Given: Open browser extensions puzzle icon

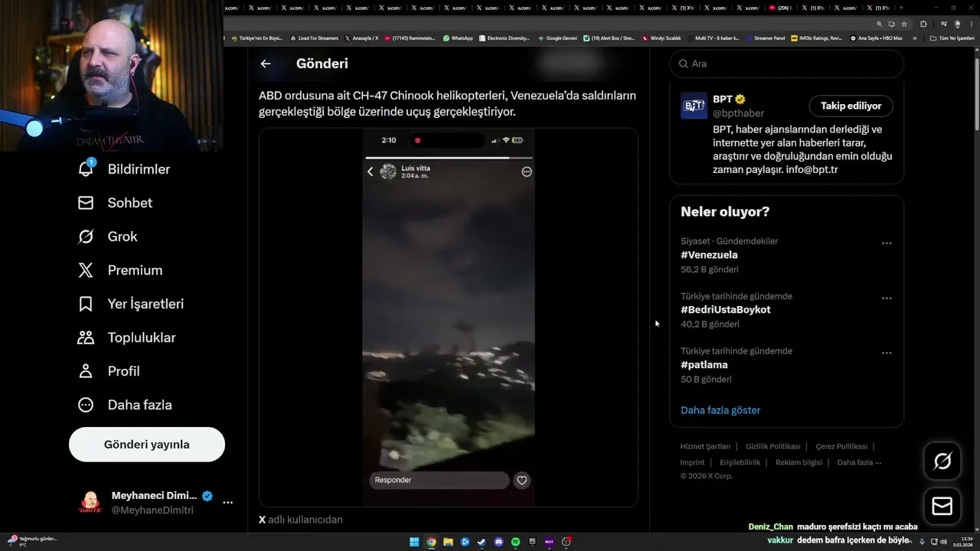Looking at the screenshot, I should [x=923, y=24].
